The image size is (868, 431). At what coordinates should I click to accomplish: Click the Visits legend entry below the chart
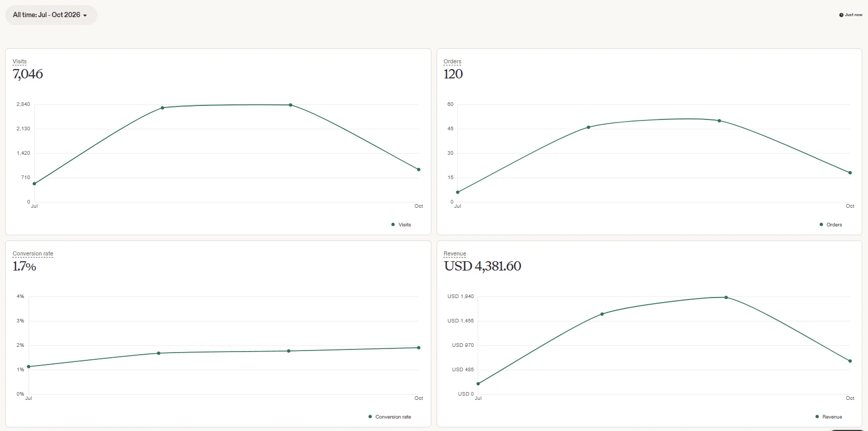401,225
